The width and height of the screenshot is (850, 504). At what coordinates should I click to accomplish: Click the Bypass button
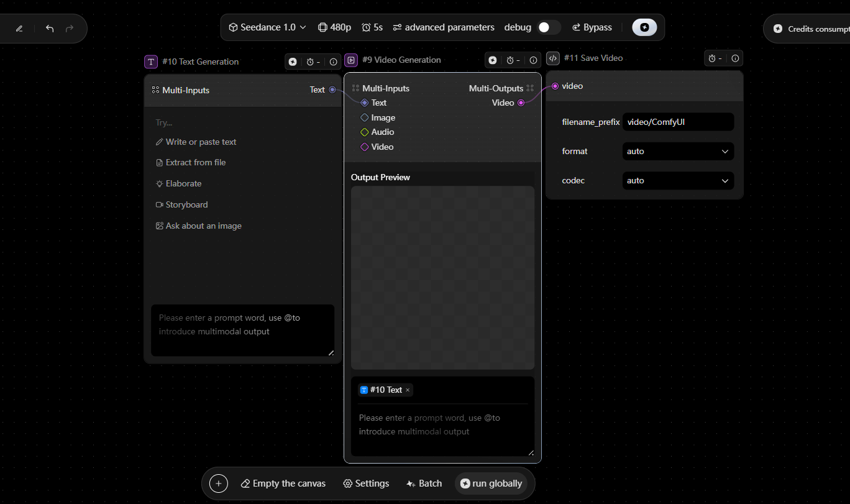pyautogui.click(x=592, y=27)
